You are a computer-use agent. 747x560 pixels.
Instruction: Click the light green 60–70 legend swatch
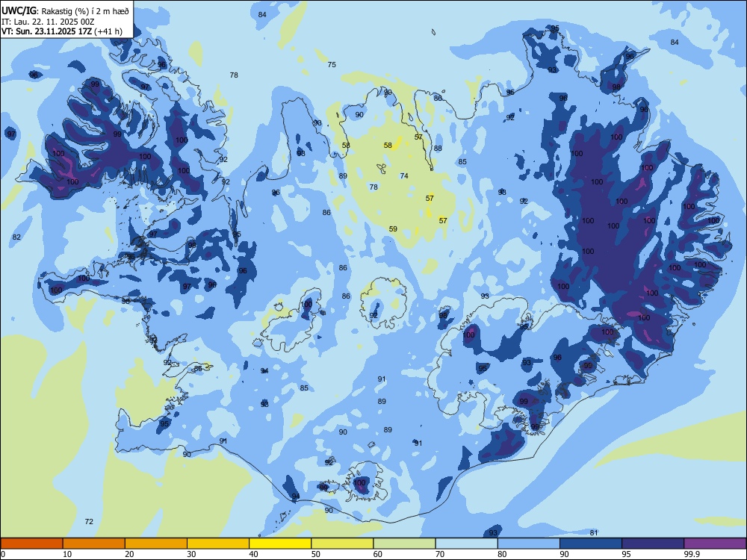(x=404, y=544)
